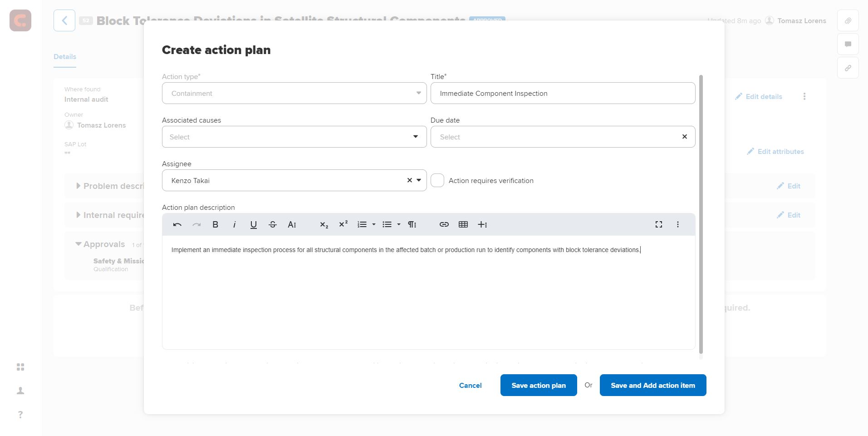The height and width of the screenshot is (436, 868).
Task: Open the Associated causes dropdown
Action: pos(294,137)
